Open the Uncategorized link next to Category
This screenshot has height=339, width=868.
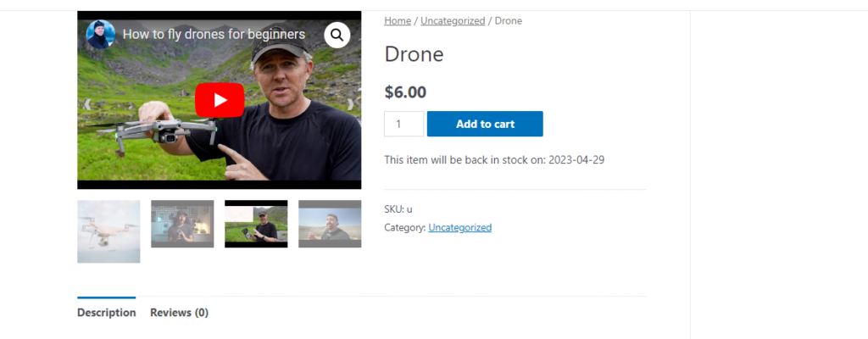click(459, 227)
